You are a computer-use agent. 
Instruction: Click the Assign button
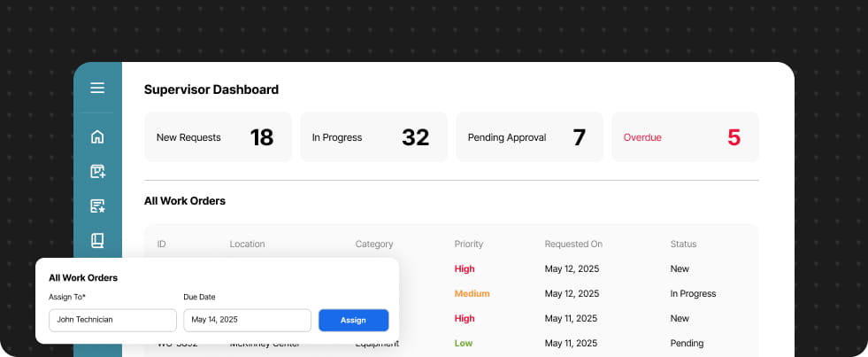click(353, 321)
